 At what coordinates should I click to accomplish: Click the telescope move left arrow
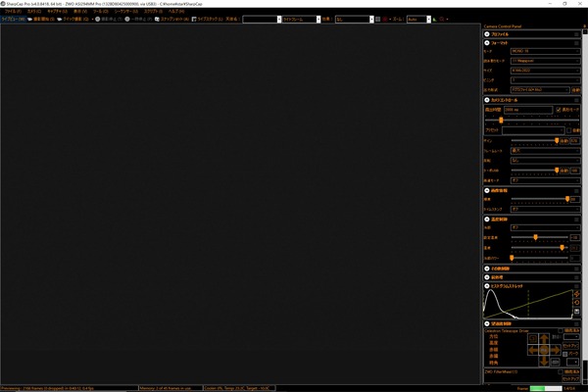533,351
